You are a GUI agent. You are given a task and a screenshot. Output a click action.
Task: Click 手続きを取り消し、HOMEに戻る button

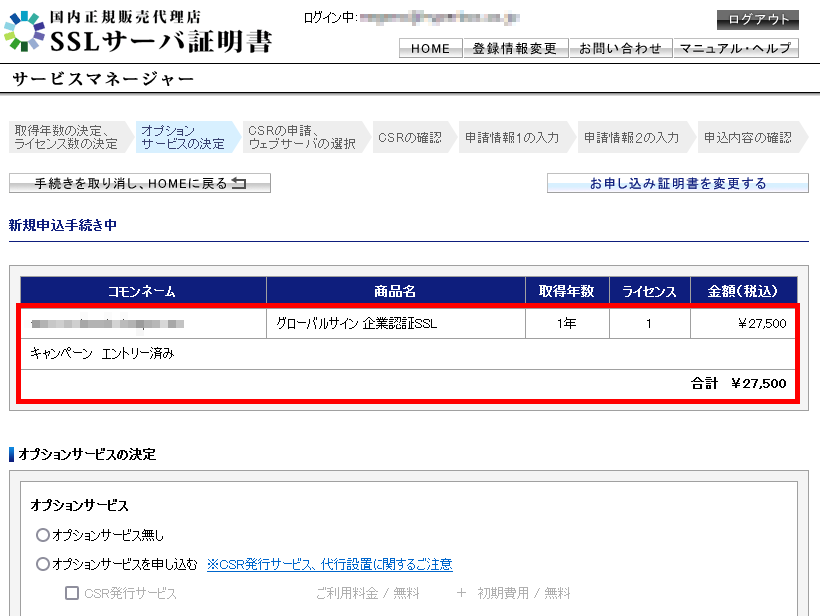(x=140, y=183)
